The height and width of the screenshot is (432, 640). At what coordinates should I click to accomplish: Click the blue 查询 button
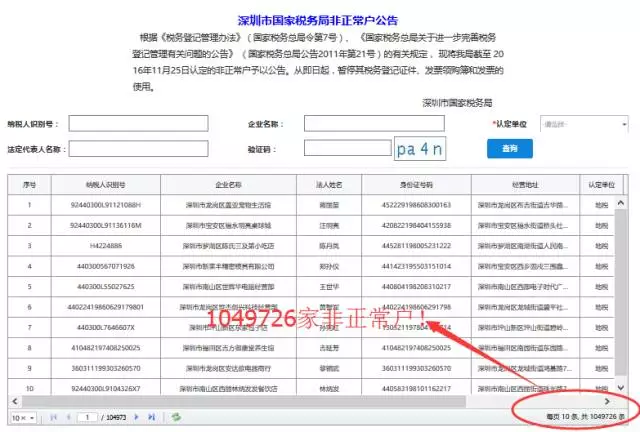pyautogui.click(x=510, y=149)
